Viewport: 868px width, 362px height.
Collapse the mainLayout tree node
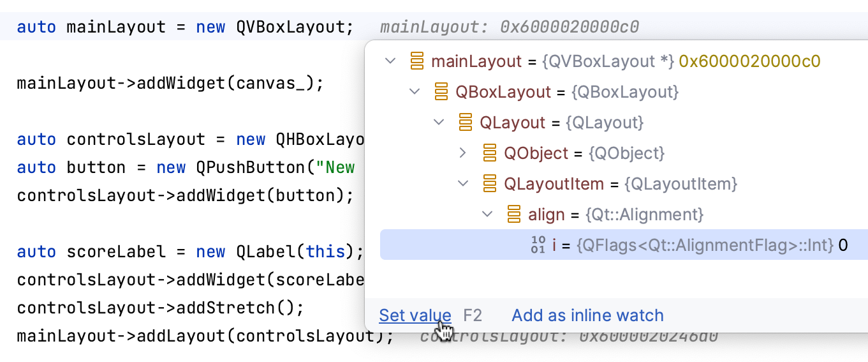(x=390, y=61)
